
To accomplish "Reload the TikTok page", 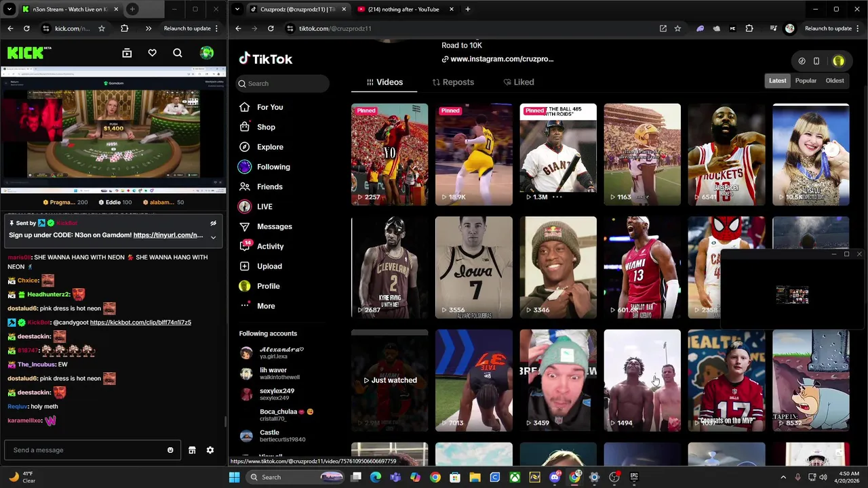I will click(271, 28).
